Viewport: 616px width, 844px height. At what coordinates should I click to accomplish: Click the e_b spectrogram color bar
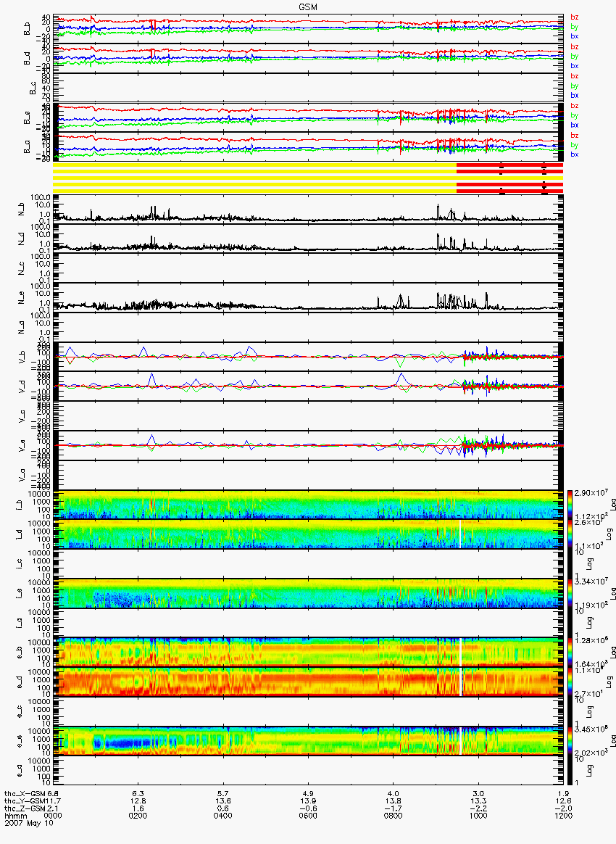[570, 653]
